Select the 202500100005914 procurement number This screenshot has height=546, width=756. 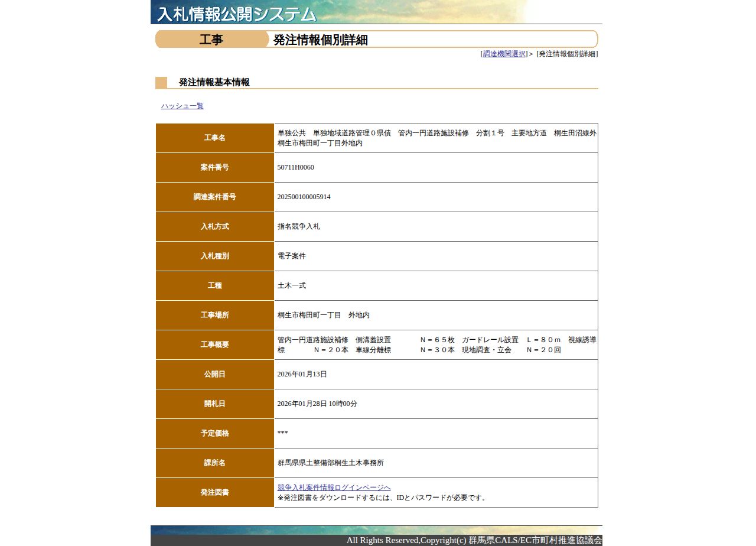[304, 197]
